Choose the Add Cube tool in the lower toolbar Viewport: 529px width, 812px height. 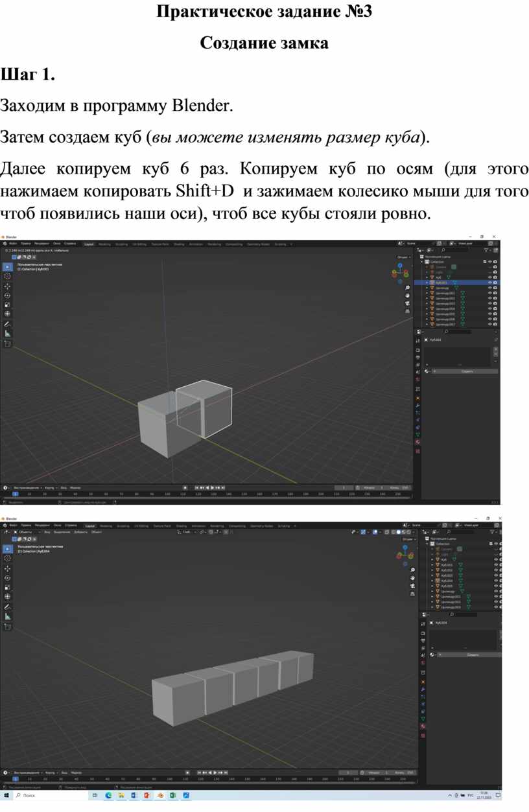click(x=7, y=626)
